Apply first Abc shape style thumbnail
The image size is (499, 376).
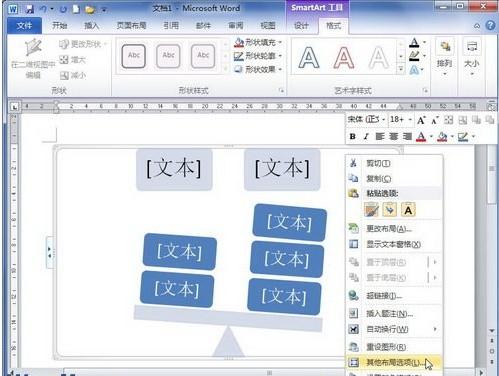coord(134,56)
